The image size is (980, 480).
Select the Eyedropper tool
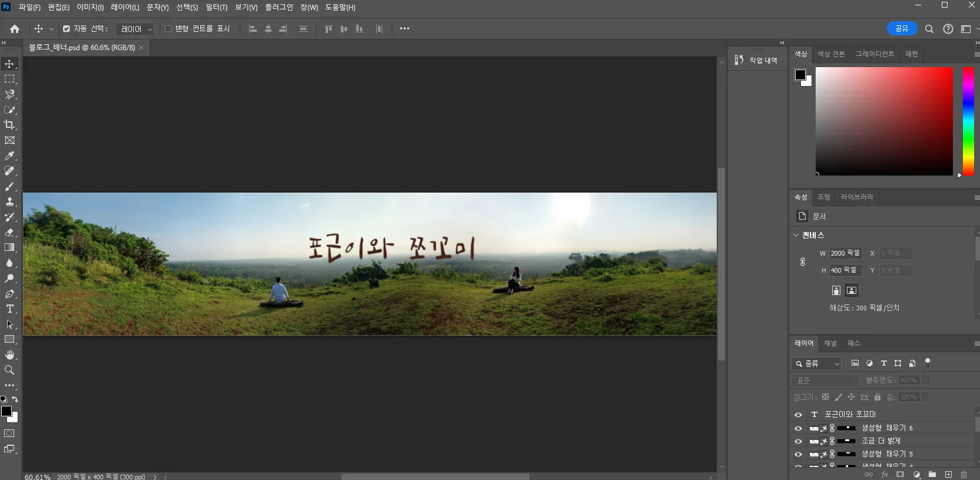(9, 156)
